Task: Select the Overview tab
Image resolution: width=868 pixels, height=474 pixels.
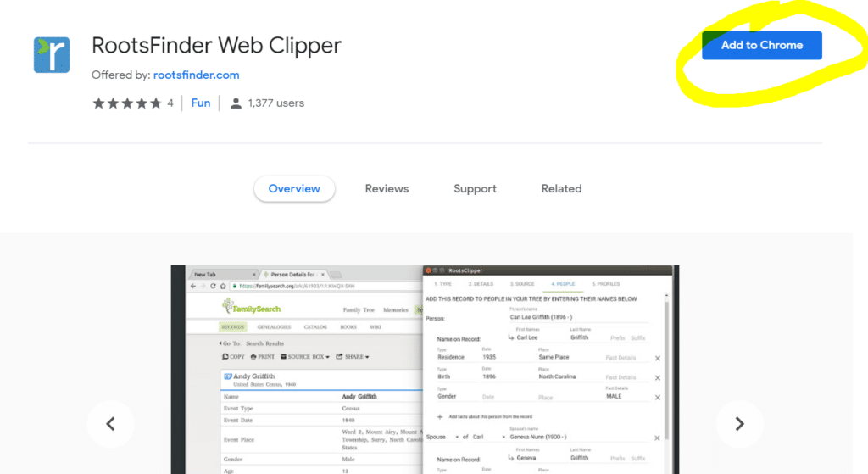Action: (x=294, y=189)
